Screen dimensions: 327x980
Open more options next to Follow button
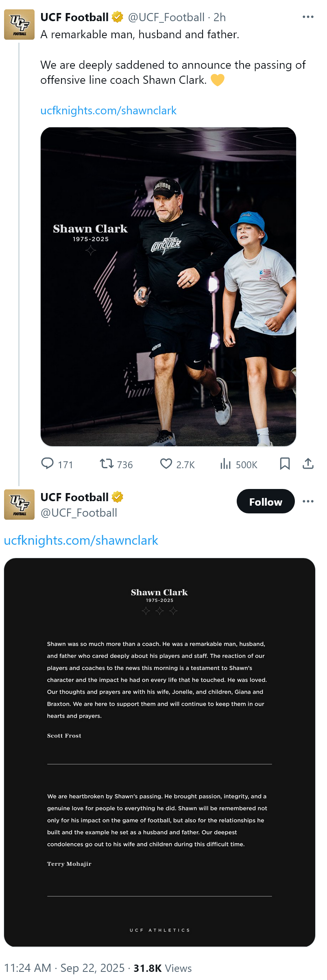pyautogui.click(x=308, y=501)
